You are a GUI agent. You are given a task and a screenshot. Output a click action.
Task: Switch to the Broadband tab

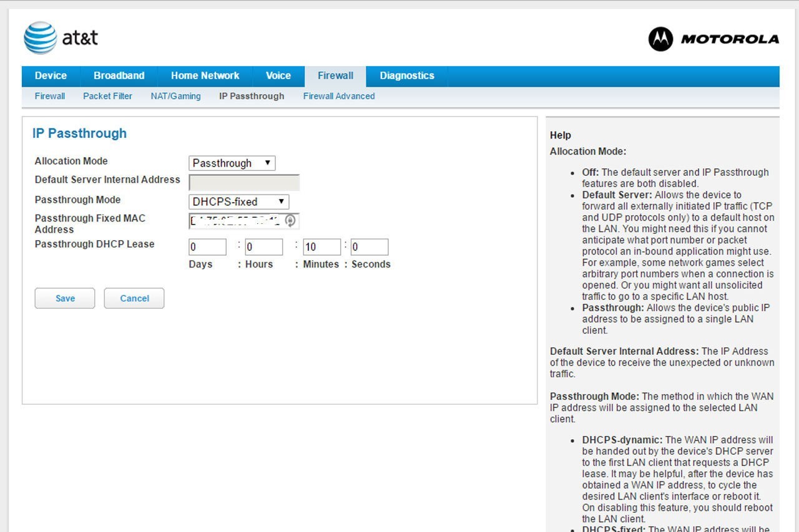tap(119, 76)
